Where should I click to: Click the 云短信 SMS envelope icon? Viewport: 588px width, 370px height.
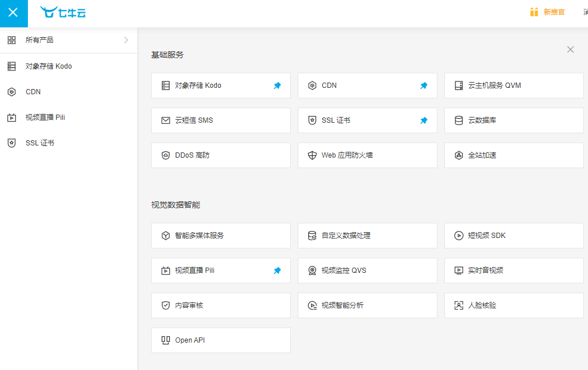165,120
